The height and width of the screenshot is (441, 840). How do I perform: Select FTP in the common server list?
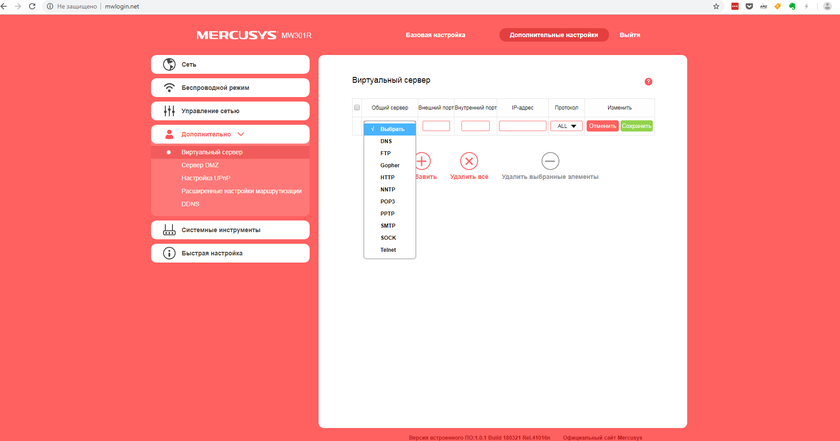pos(386,153)
